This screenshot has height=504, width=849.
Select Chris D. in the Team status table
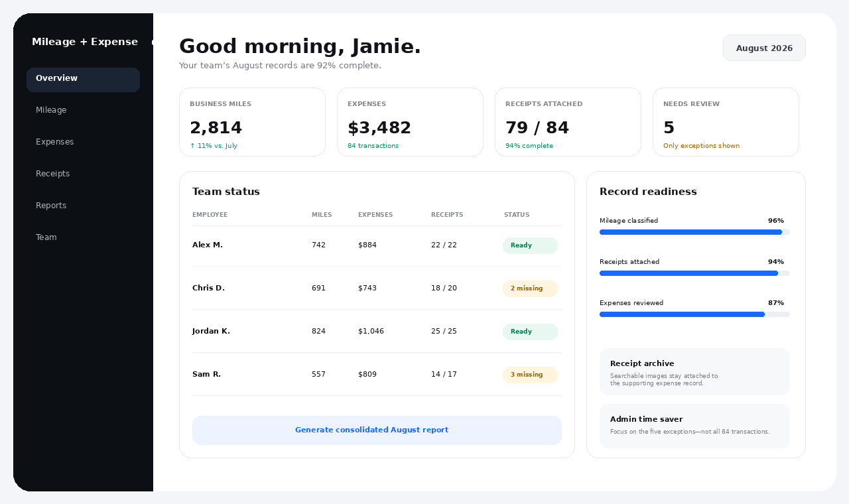click(x=208, y=288)
